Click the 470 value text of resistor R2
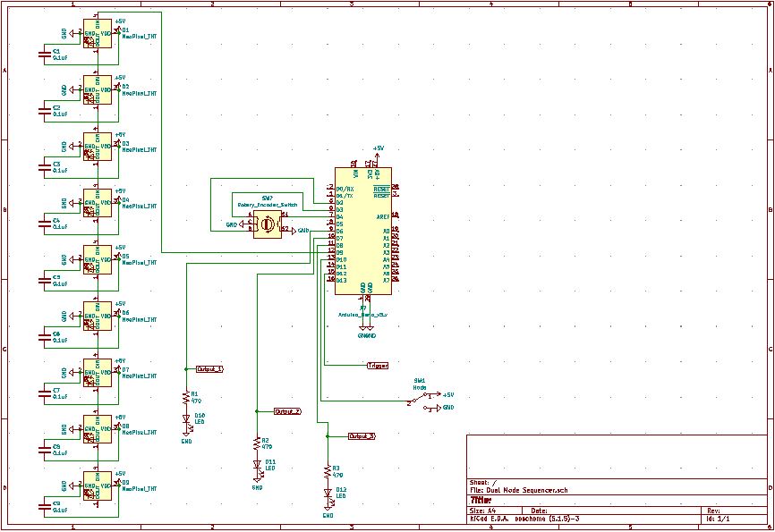 (267, 446)
